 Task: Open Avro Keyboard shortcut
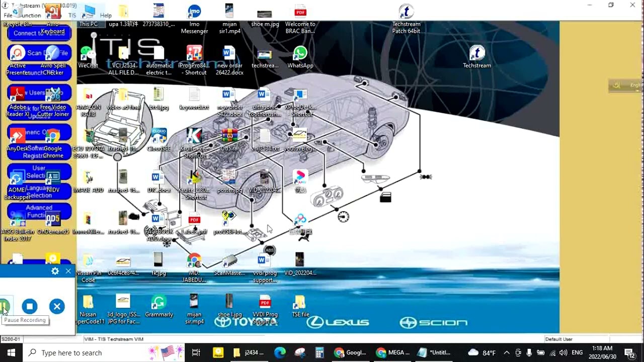tap(53, 19)
